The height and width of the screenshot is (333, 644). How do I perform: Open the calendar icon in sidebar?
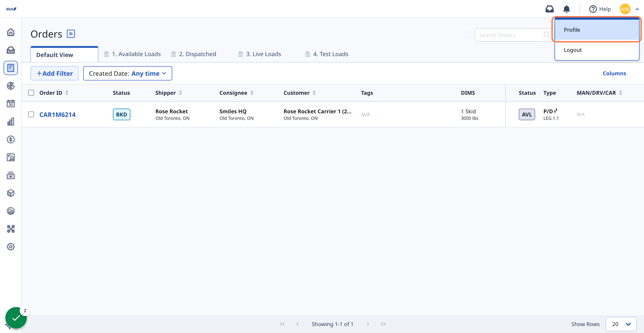point(11,104)
